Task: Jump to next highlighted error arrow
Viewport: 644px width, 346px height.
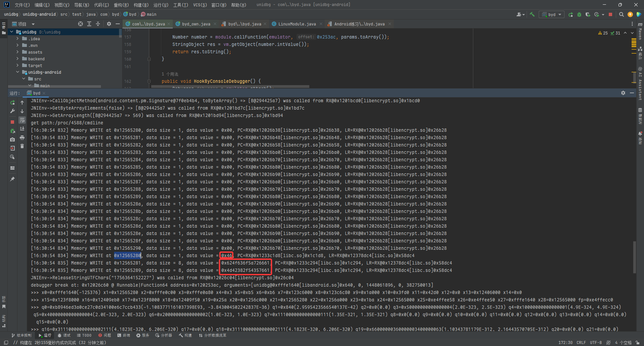Action: click(x=632, y=33)
